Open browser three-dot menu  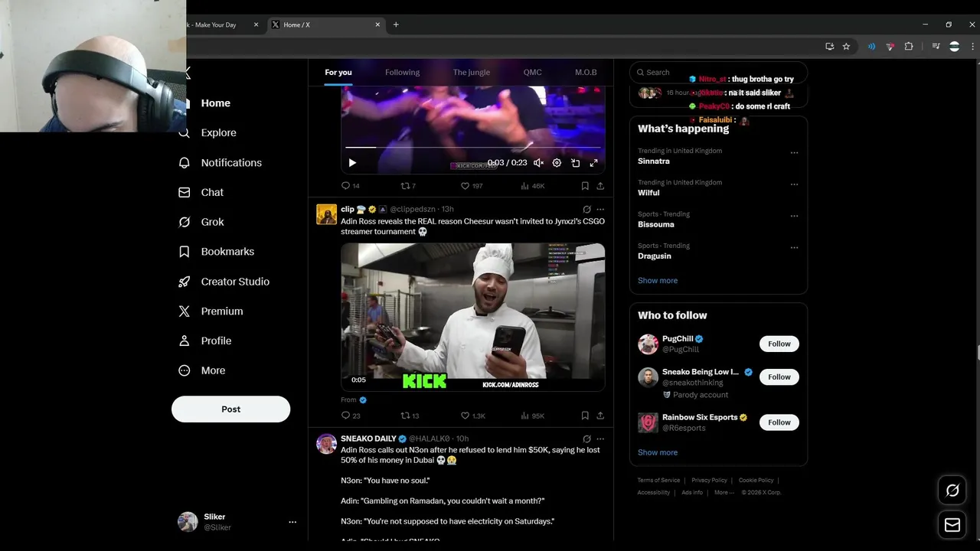click(x=972, y=47)
